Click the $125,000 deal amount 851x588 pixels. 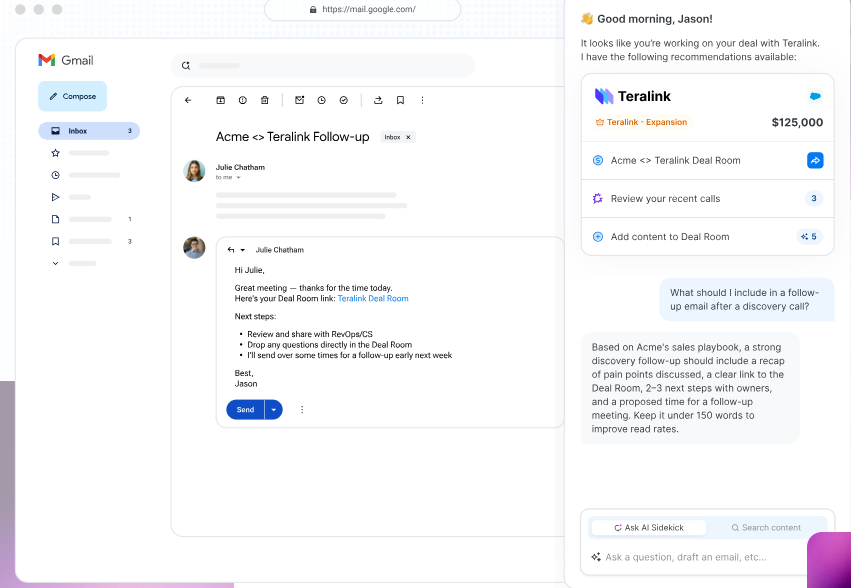tap(797, 122)
